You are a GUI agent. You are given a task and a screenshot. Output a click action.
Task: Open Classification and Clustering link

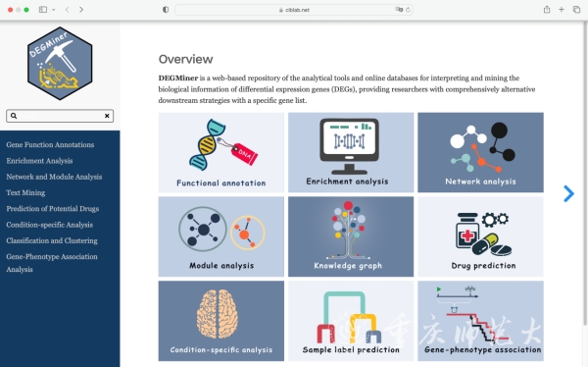pyautogui.click(x=52, y=240)
